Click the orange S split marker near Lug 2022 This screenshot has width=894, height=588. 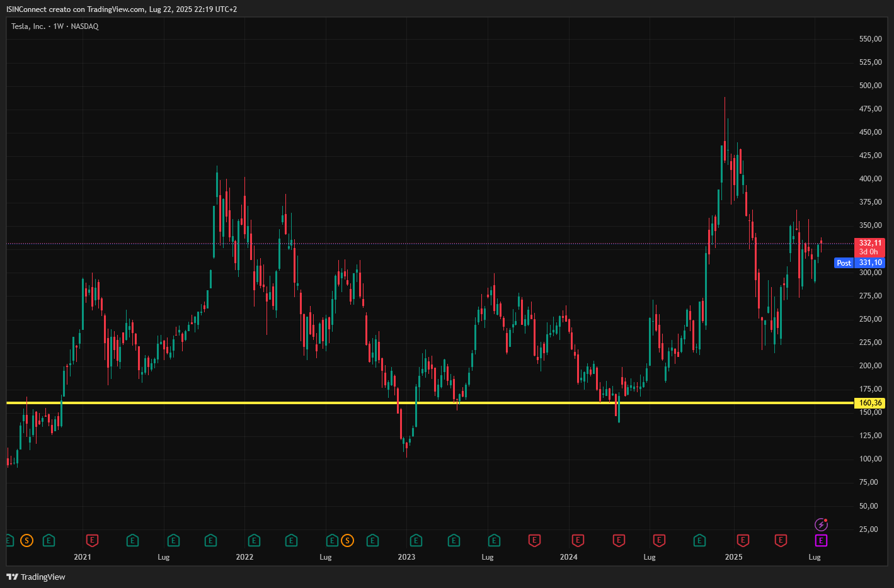coord(347,540)
